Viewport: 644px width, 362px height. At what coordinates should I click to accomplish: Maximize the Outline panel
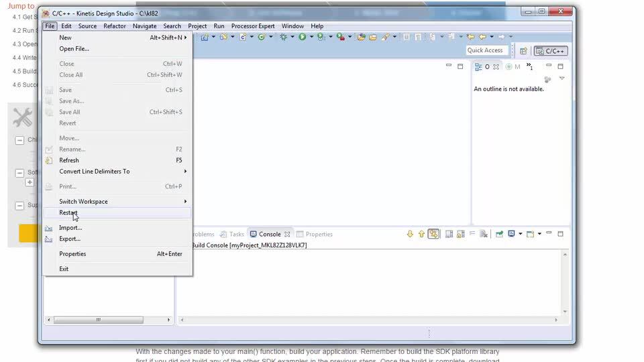pyautogui.click(x=560, y=66)
